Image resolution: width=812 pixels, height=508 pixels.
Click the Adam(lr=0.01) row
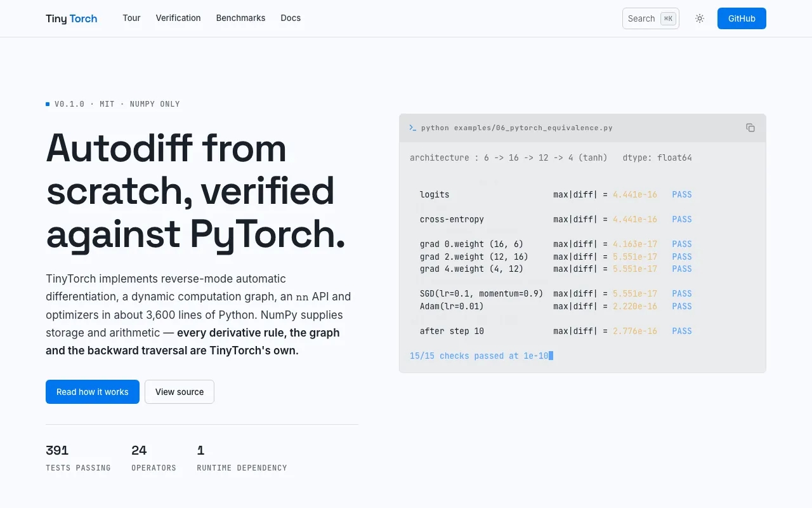coord(556,306)
